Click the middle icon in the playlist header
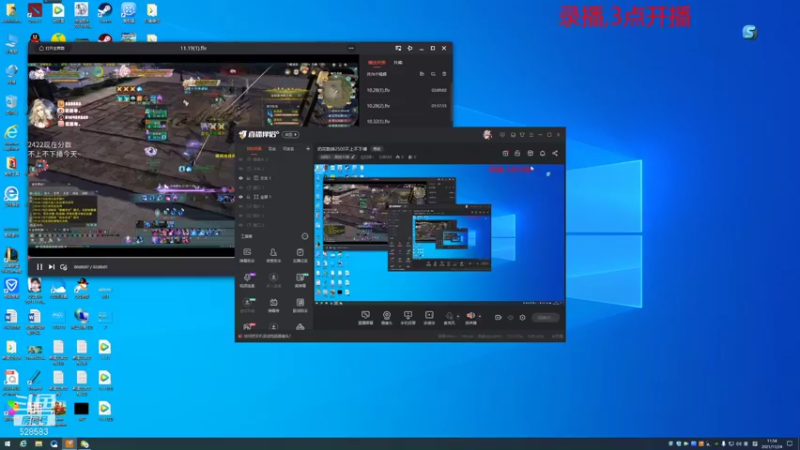Viewport: 800px width, 450px height. [433, 74]
